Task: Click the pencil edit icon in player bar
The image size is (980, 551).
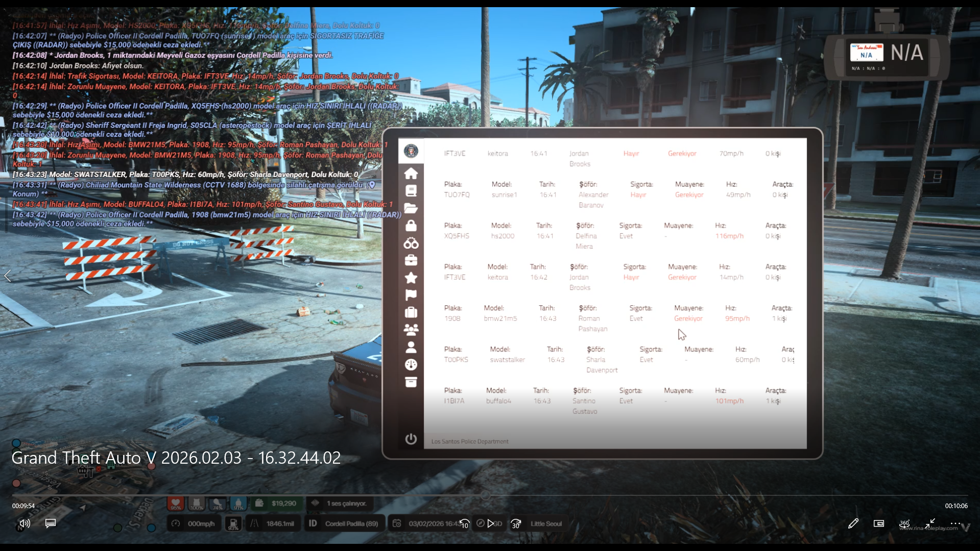Action: click(x=853, y=523)
